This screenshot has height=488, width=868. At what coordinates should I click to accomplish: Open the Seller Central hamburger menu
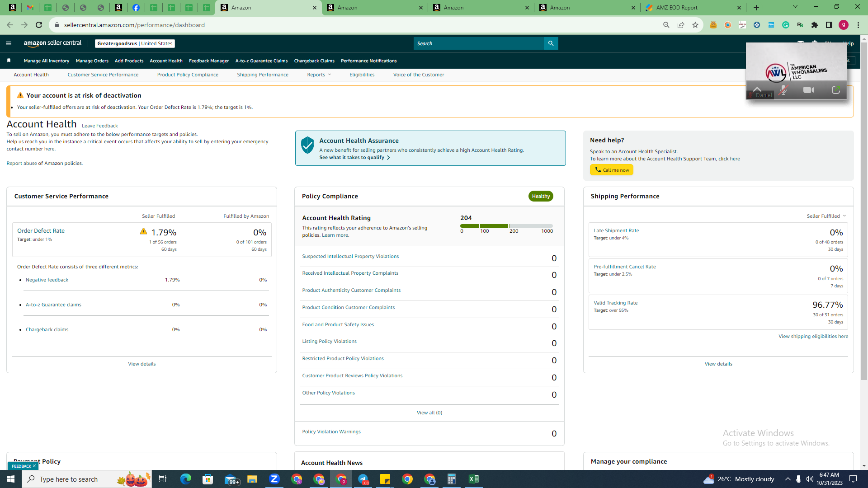[x=8, y=43]
